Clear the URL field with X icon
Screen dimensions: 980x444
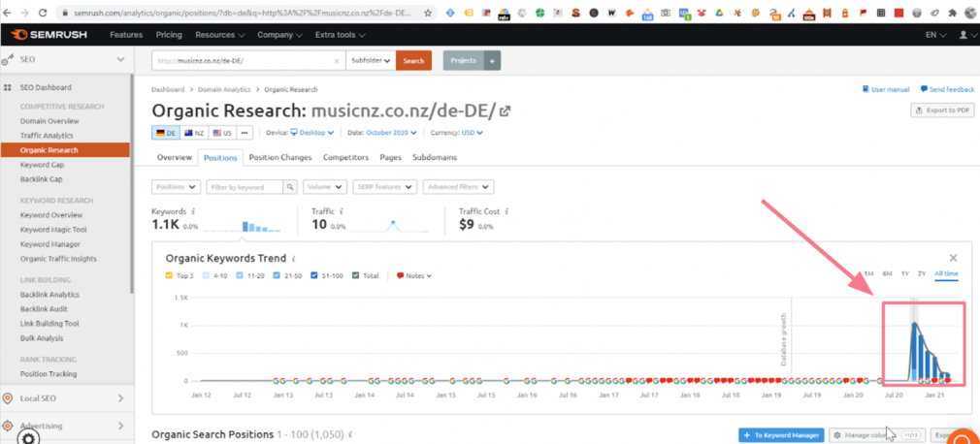coord(337,61)
